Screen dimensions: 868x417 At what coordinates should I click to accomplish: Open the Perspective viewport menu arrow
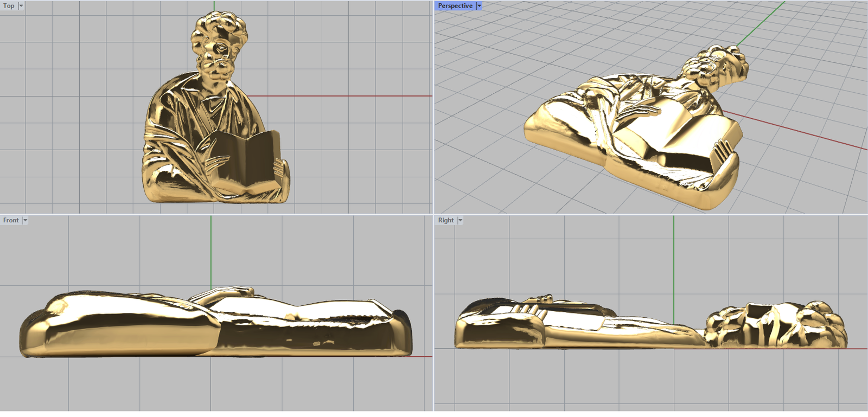pos(479,6)
